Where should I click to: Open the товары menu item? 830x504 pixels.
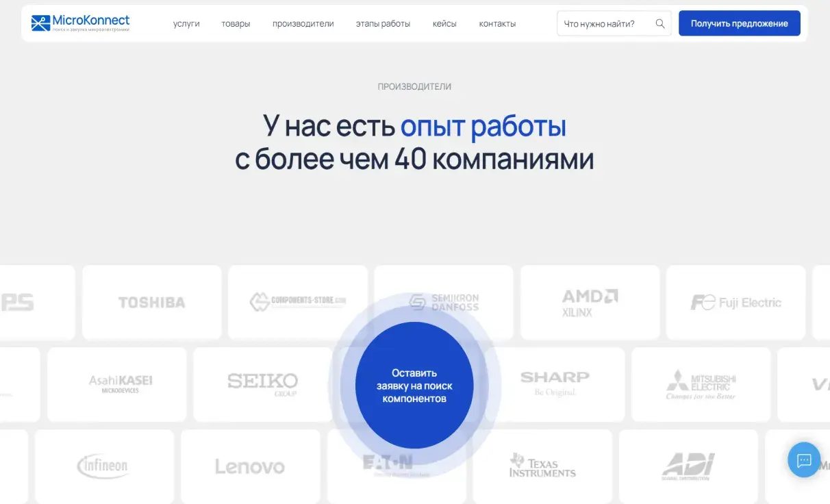coord(236,23)
